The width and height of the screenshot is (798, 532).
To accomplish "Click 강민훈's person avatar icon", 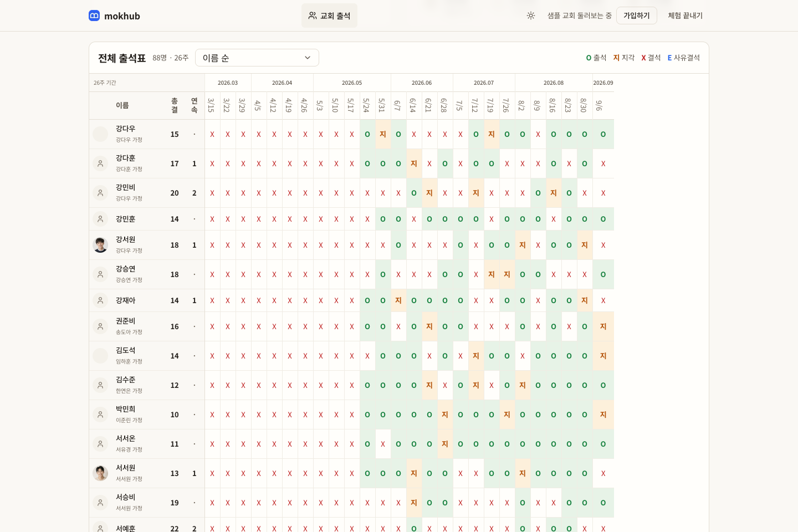I will 100,219.
